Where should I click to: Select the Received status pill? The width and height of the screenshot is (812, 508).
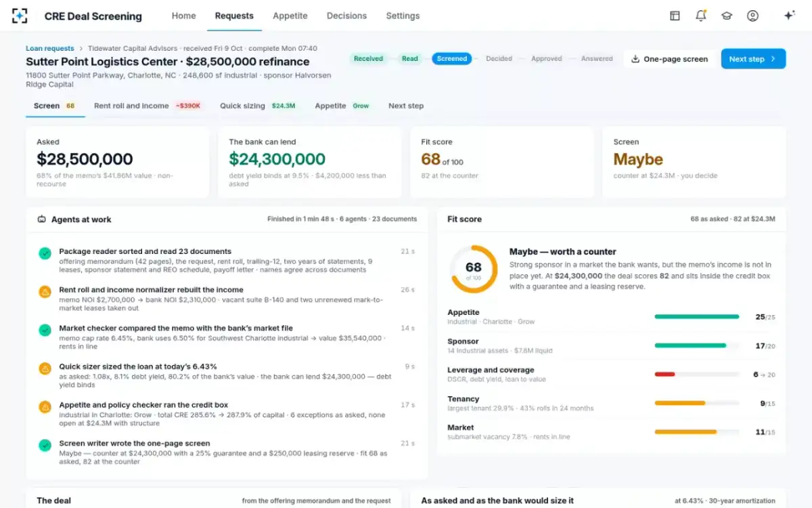coord(368,59)
